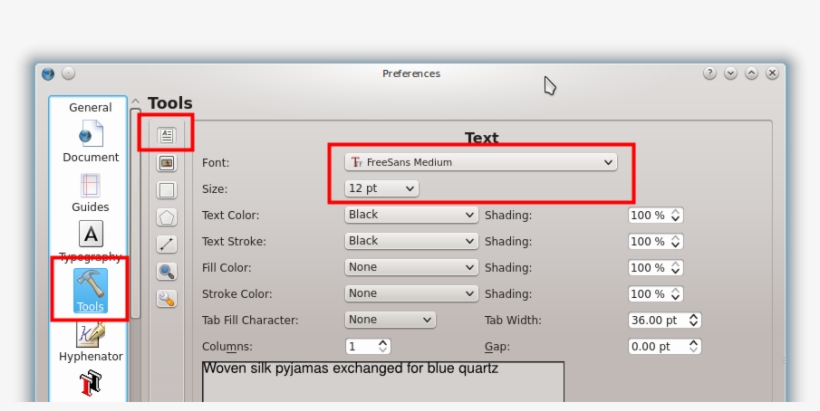Image resolution: width=820 pixels, height=411 pixels.
Task: Click the Stroke Color label
Action: 237,294
